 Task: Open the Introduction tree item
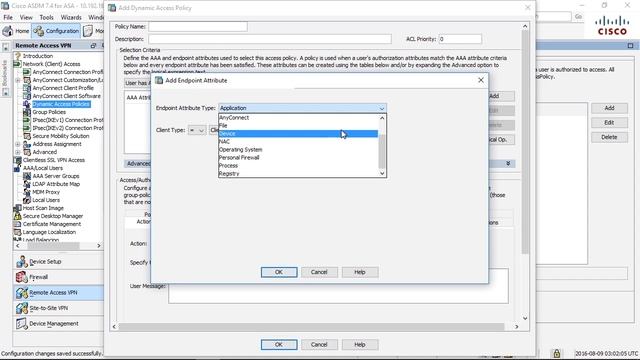point(38,56)
